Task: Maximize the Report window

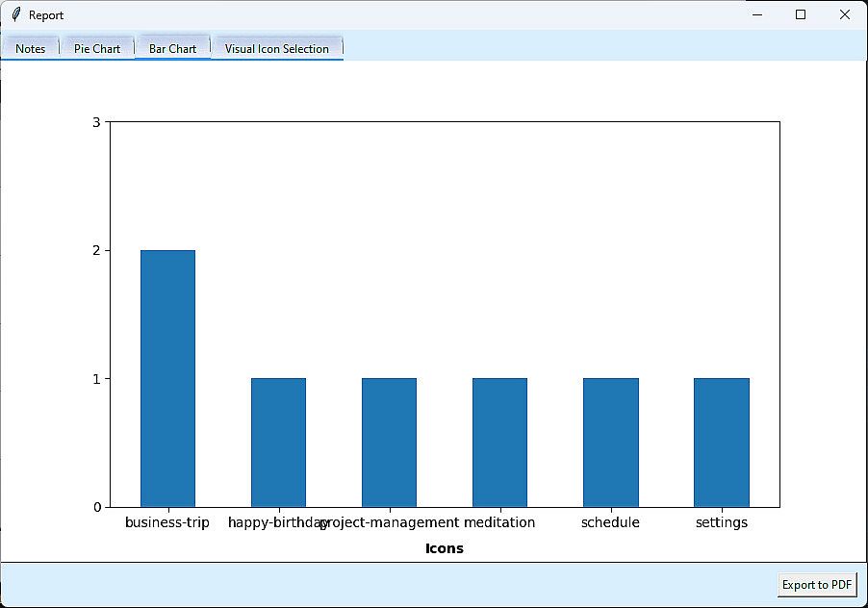Action: click(801, 14)
